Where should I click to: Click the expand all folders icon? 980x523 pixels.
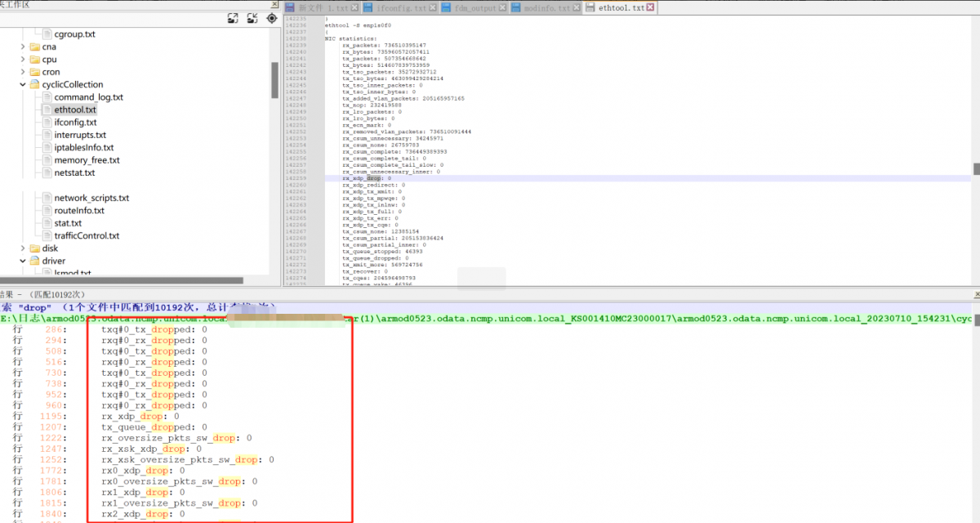click(233, 18)
